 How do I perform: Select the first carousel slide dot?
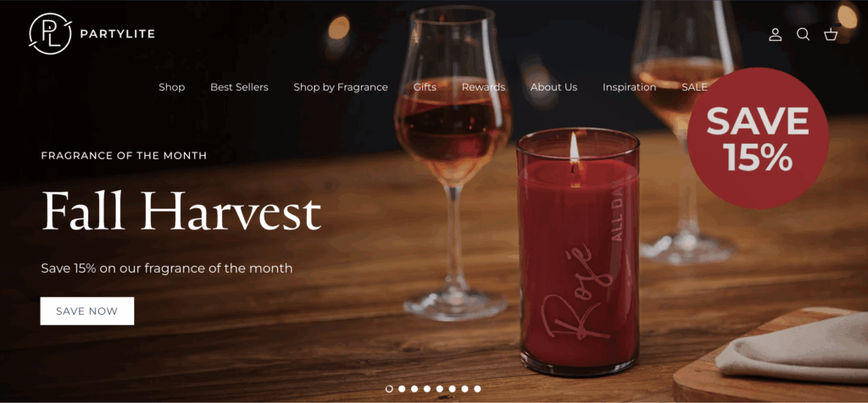tap(389, 389)
